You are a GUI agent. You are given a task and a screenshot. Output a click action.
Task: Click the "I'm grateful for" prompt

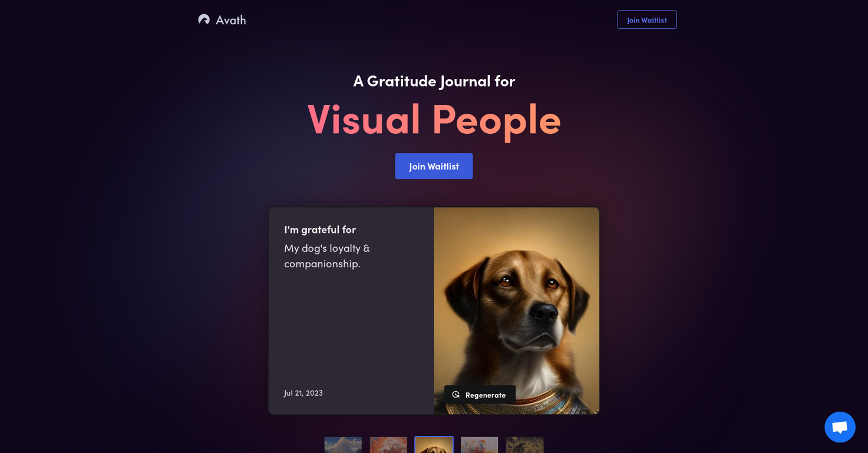click(x=320, y=229)
